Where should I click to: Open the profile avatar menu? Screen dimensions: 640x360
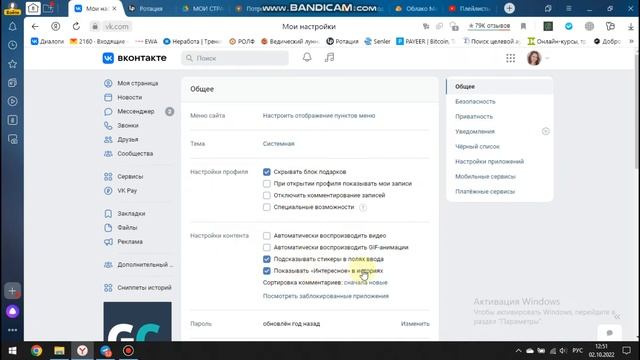coord(538,58)
